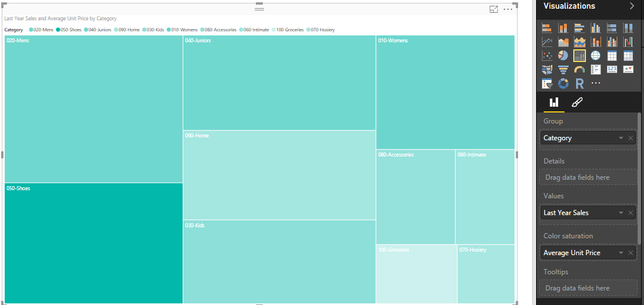Select the Slicer visualization icon
644x305 pixels.
click(547, 83)
